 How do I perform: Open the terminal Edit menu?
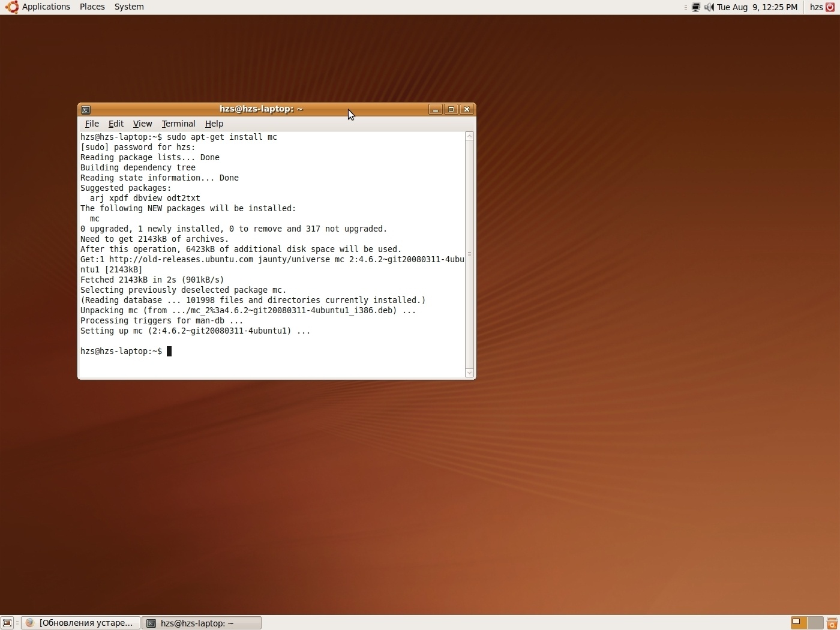click(116, 124)
